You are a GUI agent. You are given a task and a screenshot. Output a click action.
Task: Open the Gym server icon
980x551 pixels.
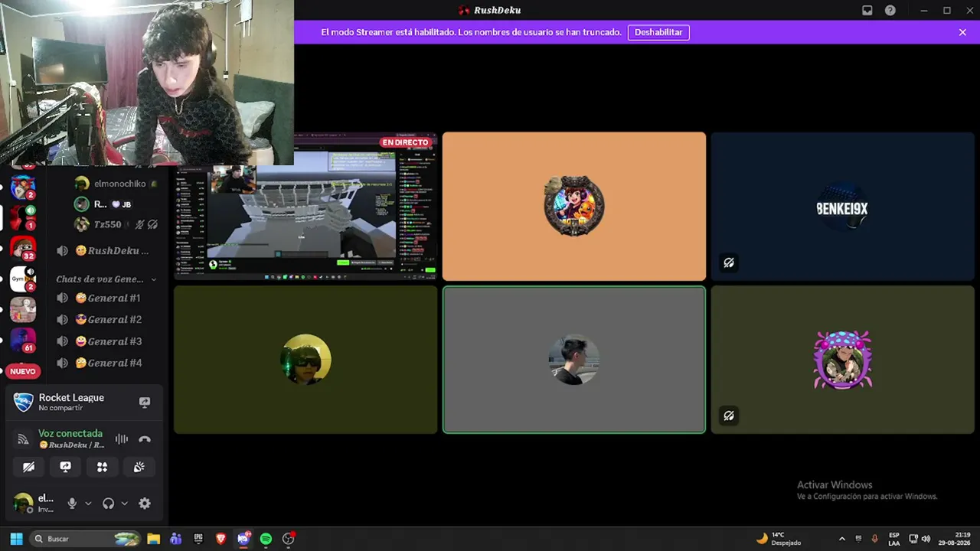(x=23, y=279)
